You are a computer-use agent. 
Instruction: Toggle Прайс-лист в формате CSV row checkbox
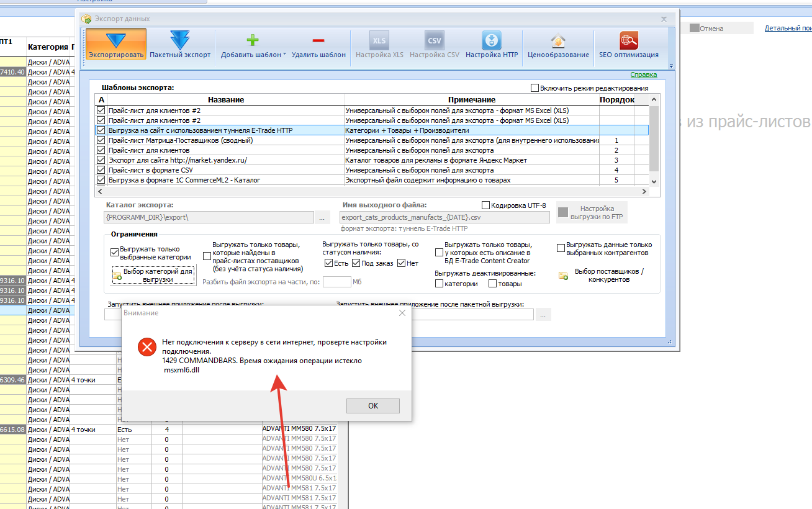(x=101, y=170)
